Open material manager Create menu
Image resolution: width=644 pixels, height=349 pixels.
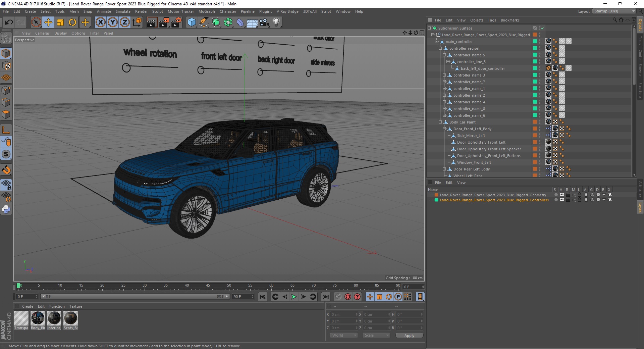tap(28, 306)
